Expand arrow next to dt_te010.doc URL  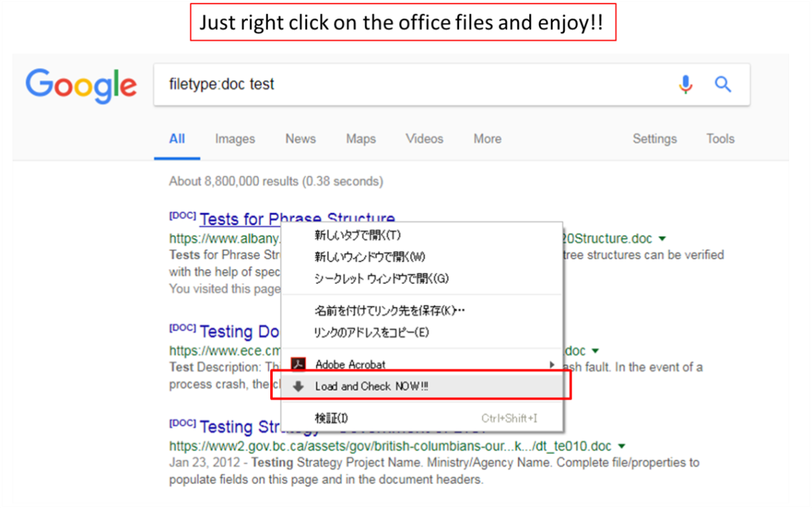click(x=622, y=446)
